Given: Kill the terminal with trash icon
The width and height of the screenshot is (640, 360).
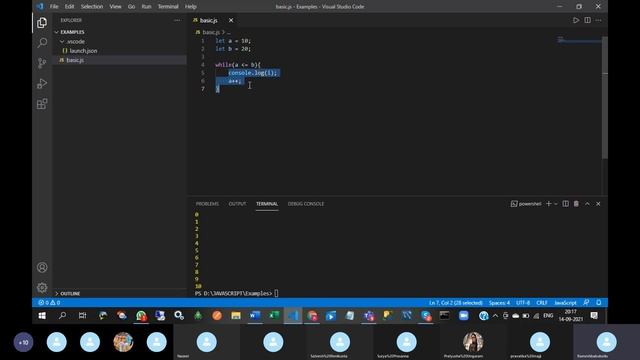Looking at the screenshot, I should pyautogui.click(x=576, y=204).
